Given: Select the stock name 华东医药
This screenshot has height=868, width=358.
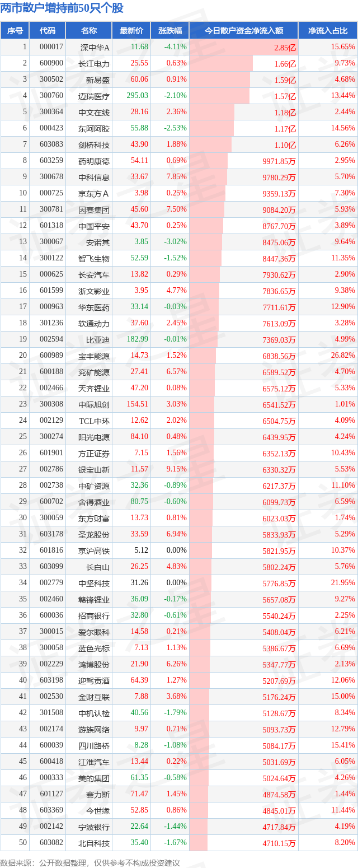Looking at the screenshot, I should (x=95, y=307).
